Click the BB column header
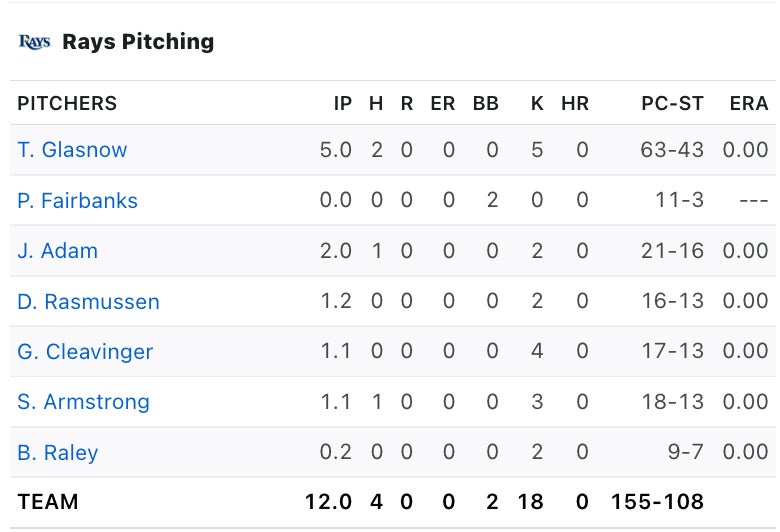The width and height of the screenshot is (780, 532). coord(485,103)
